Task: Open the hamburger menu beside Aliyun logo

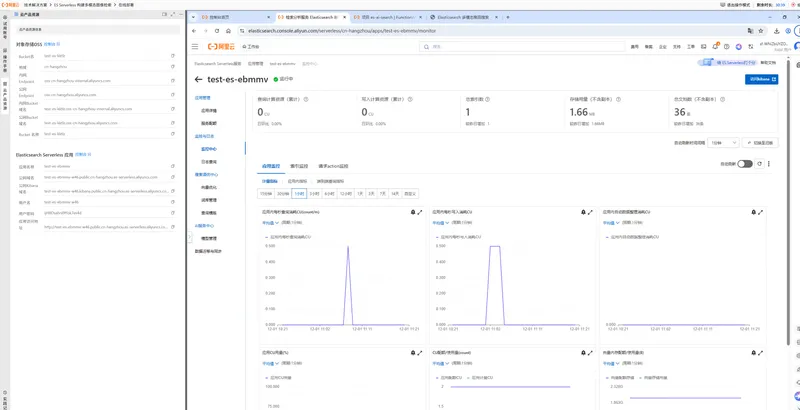Action: pos(195,46)
